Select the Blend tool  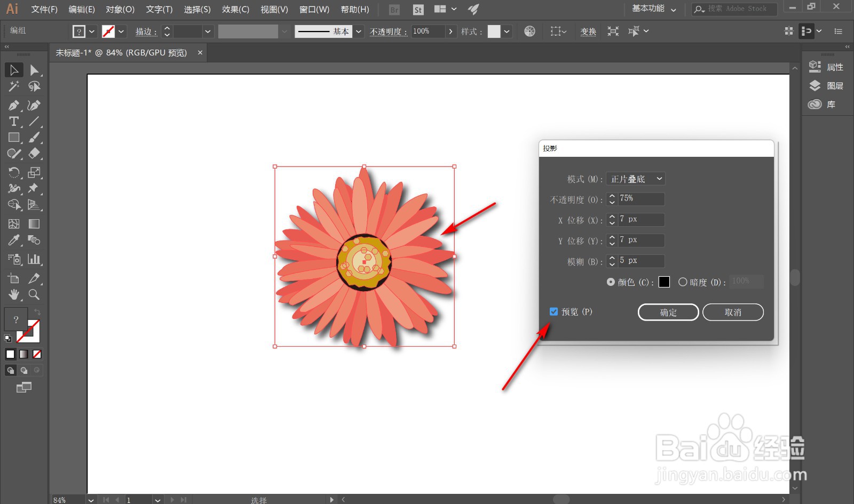tap(34, 240)
